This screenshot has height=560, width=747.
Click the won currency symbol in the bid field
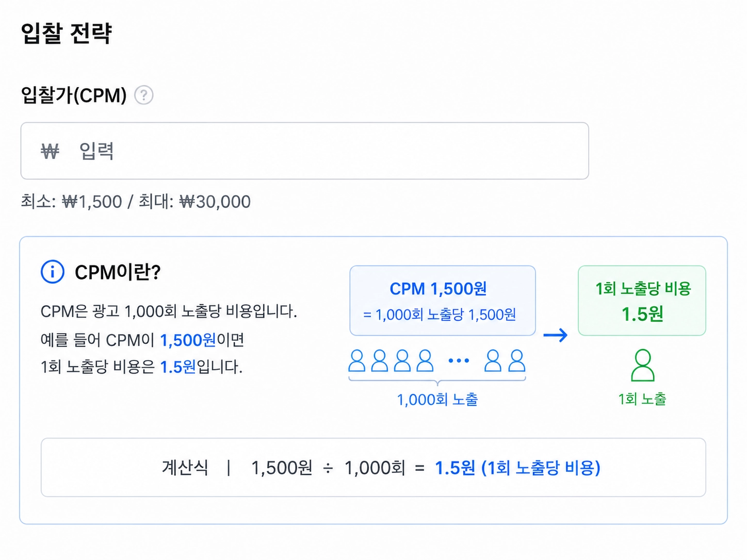point(50,151)
